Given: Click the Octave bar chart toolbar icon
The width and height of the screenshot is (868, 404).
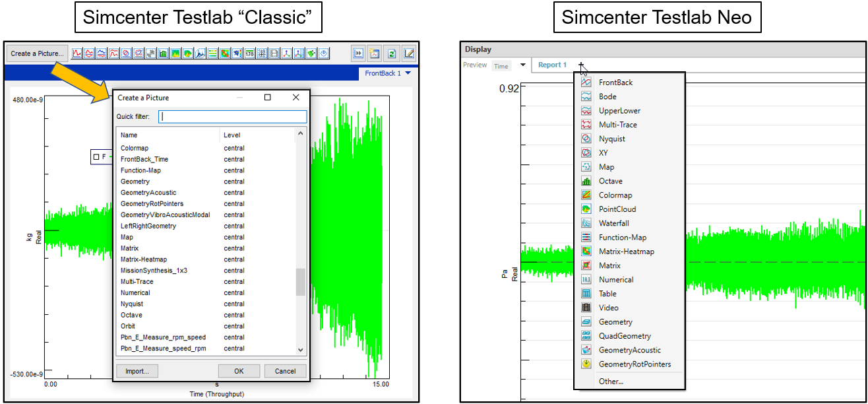Looking at the screenshot, I should [163, 53].
